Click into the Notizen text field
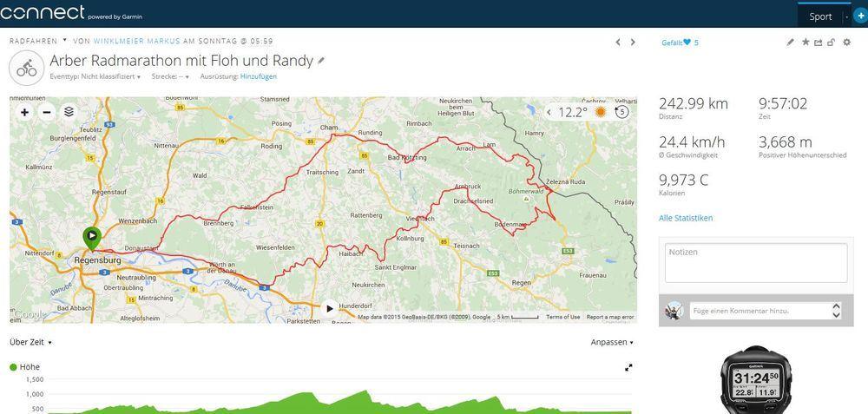 [756, 262]
